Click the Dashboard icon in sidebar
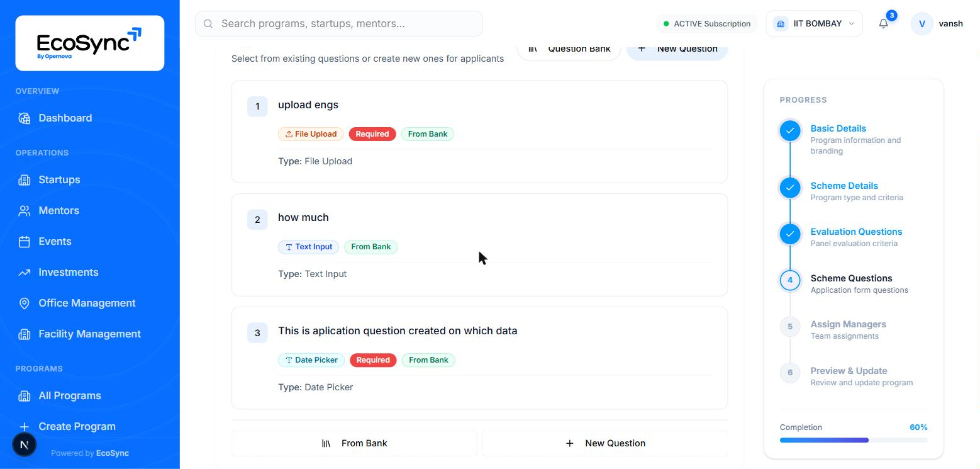The width and height of the screenshot is (980, 469). click(25, 118)
